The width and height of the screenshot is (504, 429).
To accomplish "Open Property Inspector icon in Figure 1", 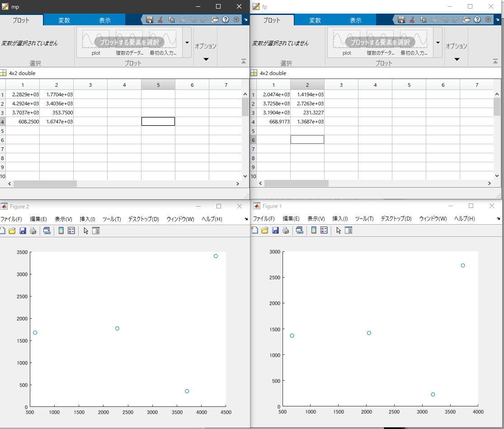I will pos(349,230).
